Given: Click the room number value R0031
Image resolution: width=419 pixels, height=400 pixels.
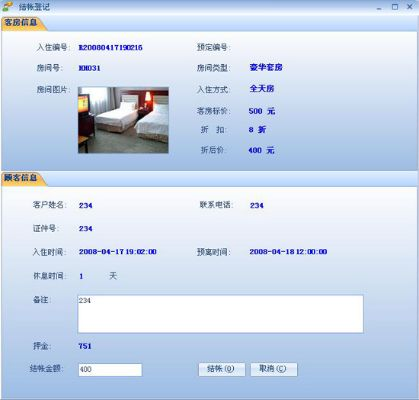Looking at the screenshot, I should (89, 68).
